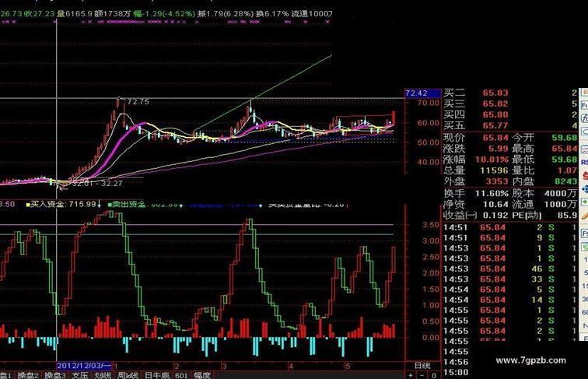Click the 净资 value 10.64
This screenshot has height=379, width=588.
click(x=495, y=205)
